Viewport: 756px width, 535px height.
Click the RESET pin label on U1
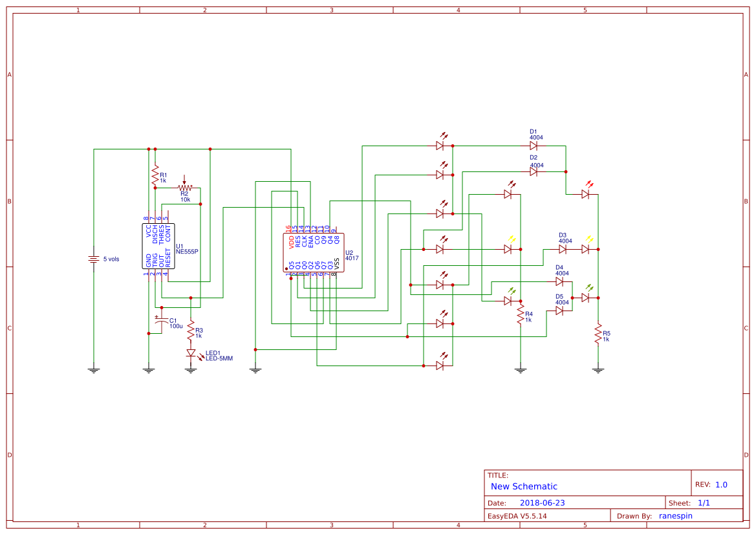coord(167,258)
